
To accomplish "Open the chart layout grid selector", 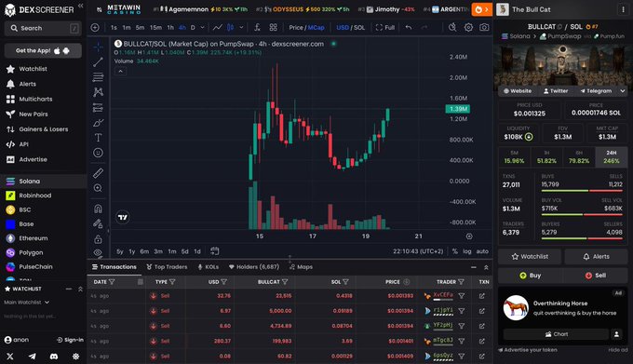I will point(274,27).
